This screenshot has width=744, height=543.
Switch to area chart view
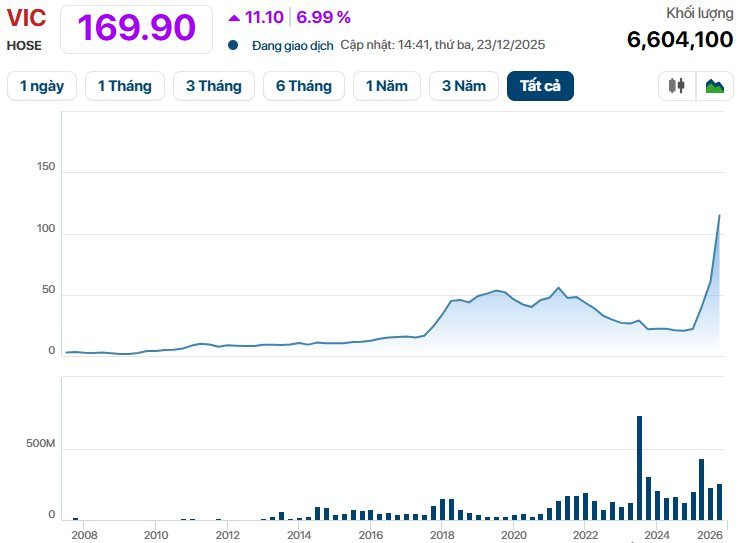click(x=714, y=86)
